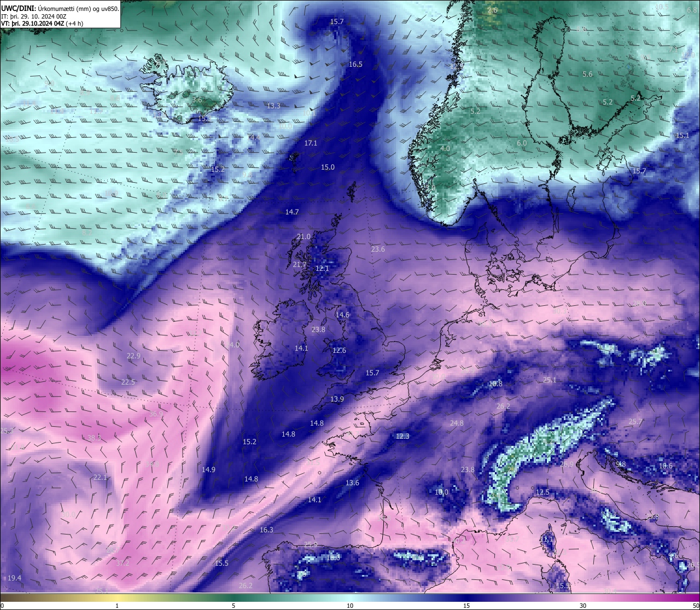Click the 3.6 value over Iceland
This screenshot has height=610, width=700.
[197, 100]
